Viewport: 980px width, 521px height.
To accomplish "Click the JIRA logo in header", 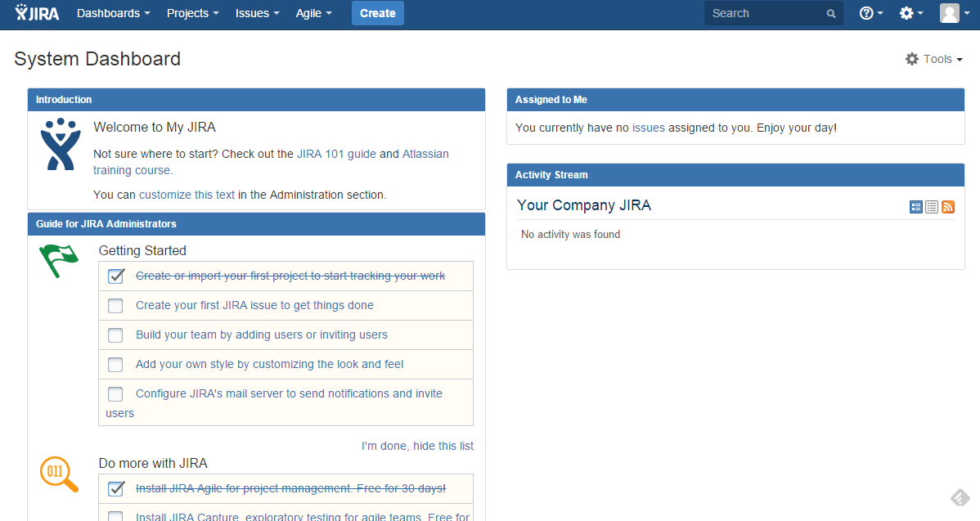I will tap(37, 13).
